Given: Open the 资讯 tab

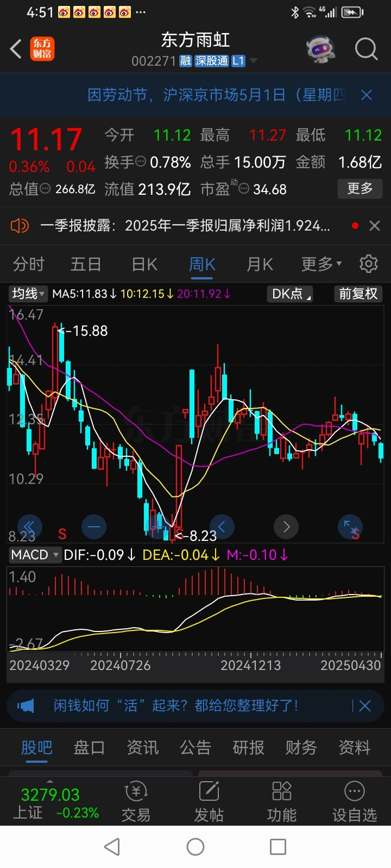Looking at the screenshot, I should point(142,748).
